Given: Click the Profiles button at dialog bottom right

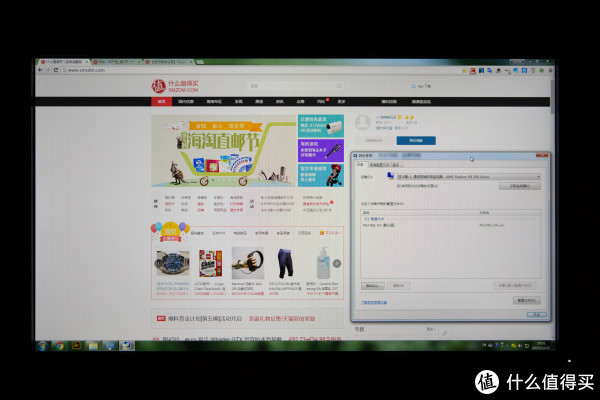Looking at the screenshot, I should [527, 300].
